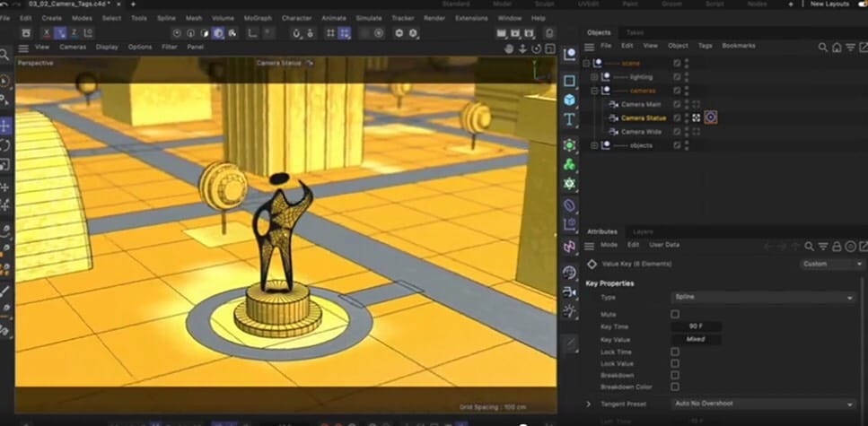
Task: Click the lock icon in Attributes manager
Action: click(837, 246)
